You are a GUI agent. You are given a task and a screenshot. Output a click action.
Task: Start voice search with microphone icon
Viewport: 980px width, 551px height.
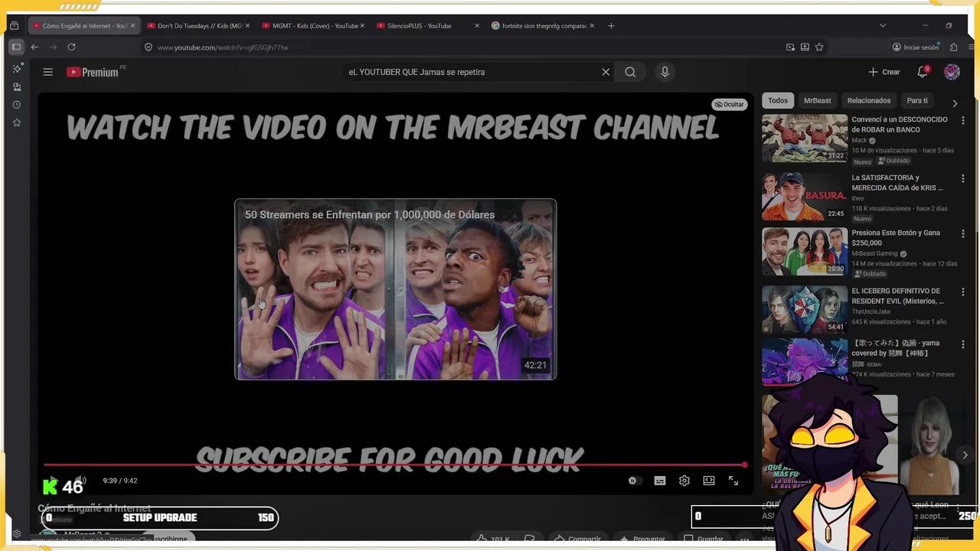[665, 72]
